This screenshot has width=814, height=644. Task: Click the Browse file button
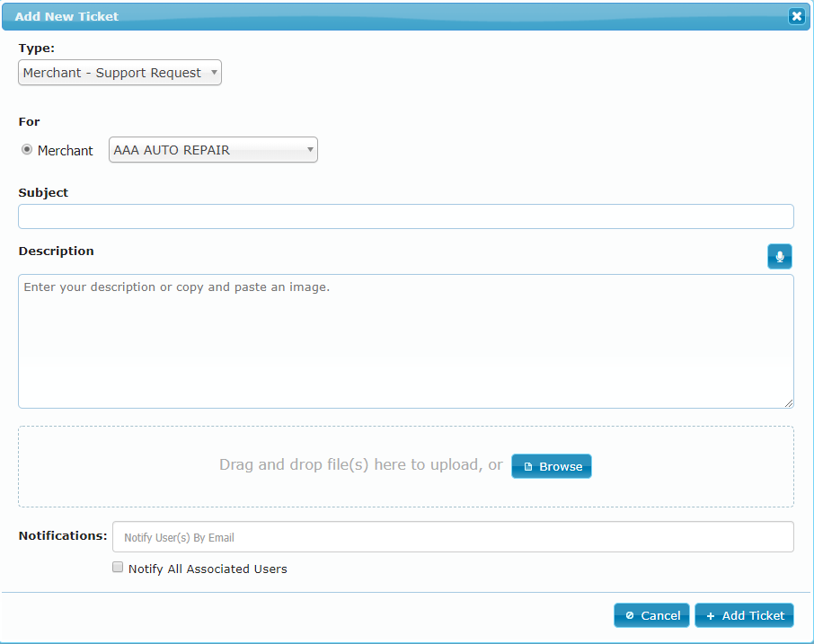552,466
